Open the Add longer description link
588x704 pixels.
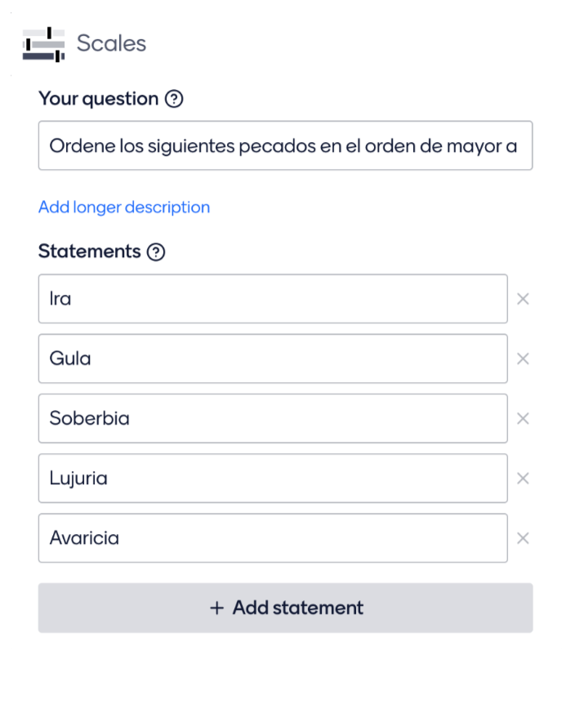[124, 207]
